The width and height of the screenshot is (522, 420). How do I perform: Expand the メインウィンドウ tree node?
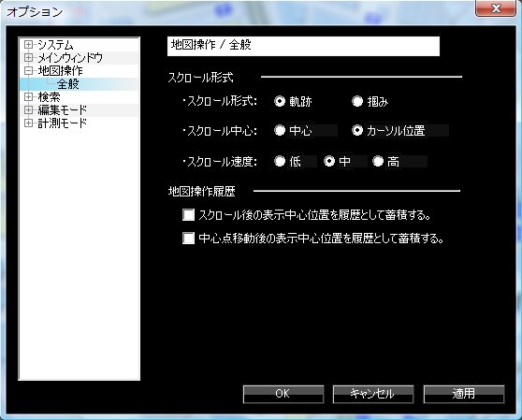click(x=29, y=57)
